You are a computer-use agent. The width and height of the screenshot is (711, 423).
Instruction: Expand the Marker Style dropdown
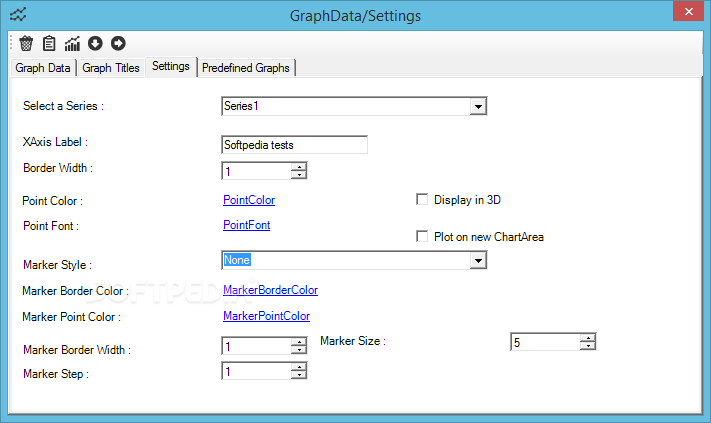tap(478, 261)
